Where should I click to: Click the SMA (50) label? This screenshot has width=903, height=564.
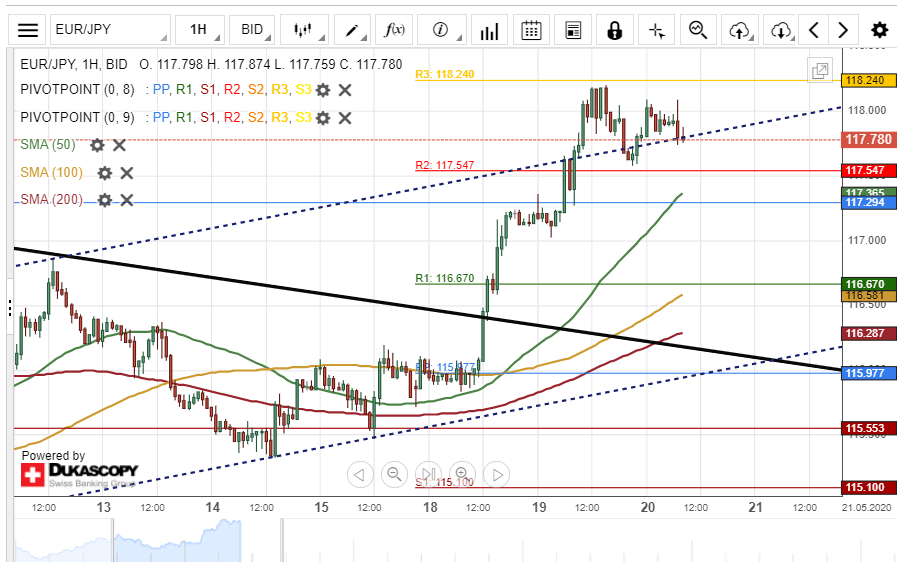point(48,145)
